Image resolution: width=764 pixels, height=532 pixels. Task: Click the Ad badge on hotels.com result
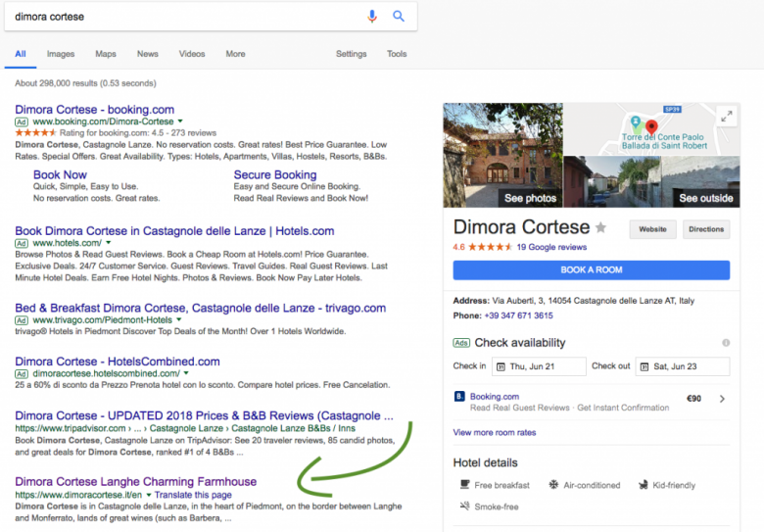21,243
